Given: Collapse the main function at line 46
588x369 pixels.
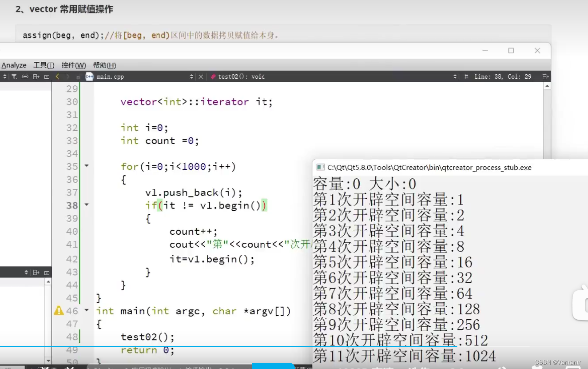Looking at the screenshot, I should pyautogui.click(x=87, y=310).
